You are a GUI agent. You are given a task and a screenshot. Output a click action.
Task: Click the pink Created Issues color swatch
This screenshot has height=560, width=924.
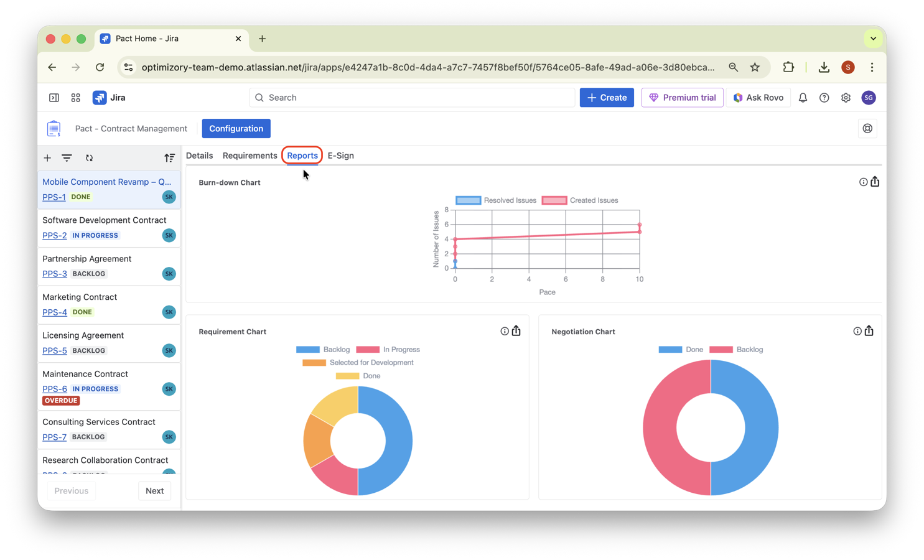[554, 200]
